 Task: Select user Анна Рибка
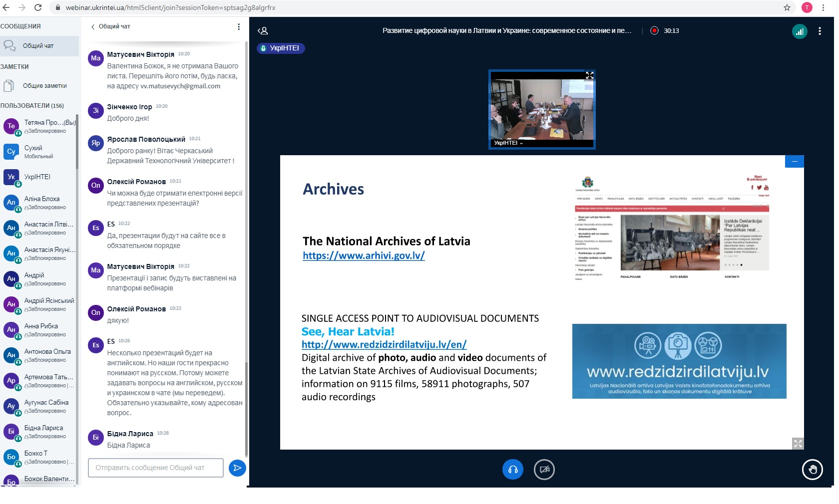pyautogui.click(x=38, y=330)
